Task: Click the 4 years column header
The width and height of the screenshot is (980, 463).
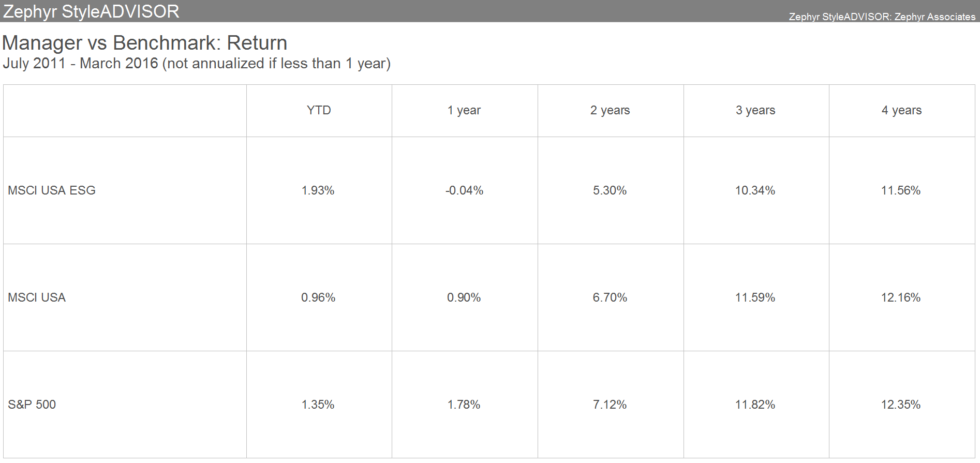Action: pos(901,110)
